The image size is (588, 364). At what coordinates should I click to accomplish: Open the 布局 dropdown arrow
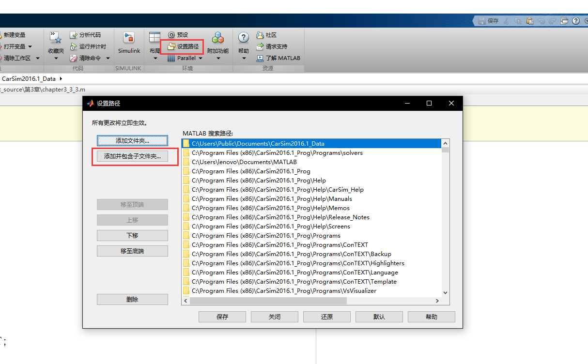155,59
